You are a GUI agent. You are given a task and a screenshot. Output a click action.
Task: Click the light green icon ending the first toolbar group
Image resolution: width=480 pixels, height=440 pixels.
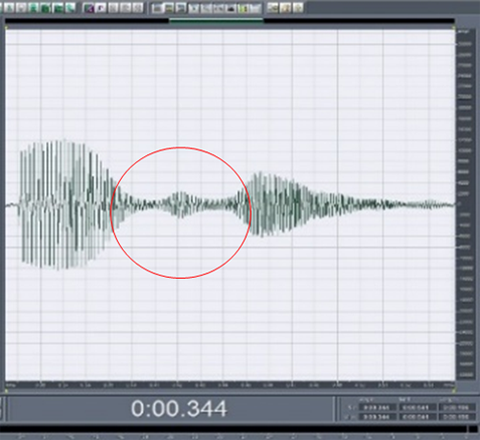(70, 8)
